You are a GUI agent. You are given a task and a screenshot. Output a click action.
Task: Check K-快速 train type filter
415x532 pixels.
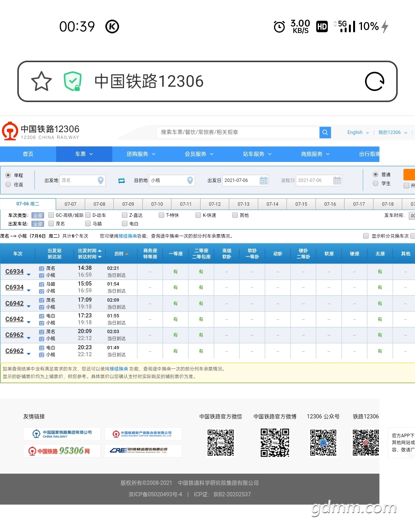[x=198, y=215]
